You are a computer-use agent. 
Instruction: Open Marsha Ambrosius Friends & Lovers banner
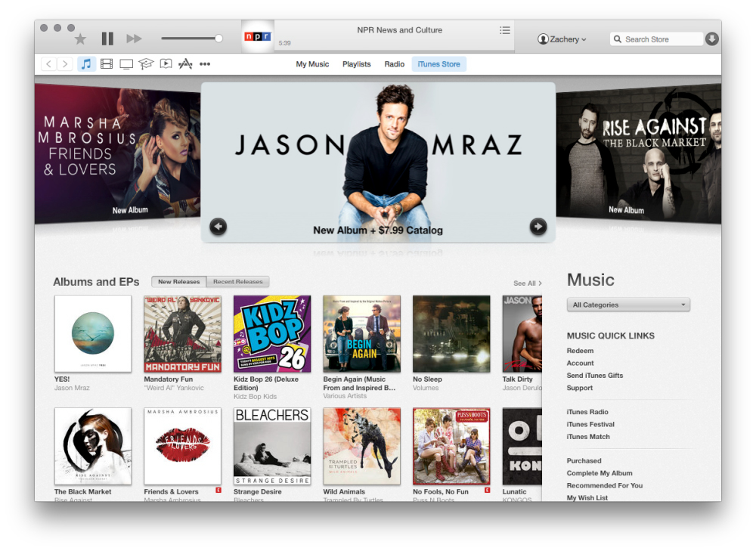click(118, 153)
